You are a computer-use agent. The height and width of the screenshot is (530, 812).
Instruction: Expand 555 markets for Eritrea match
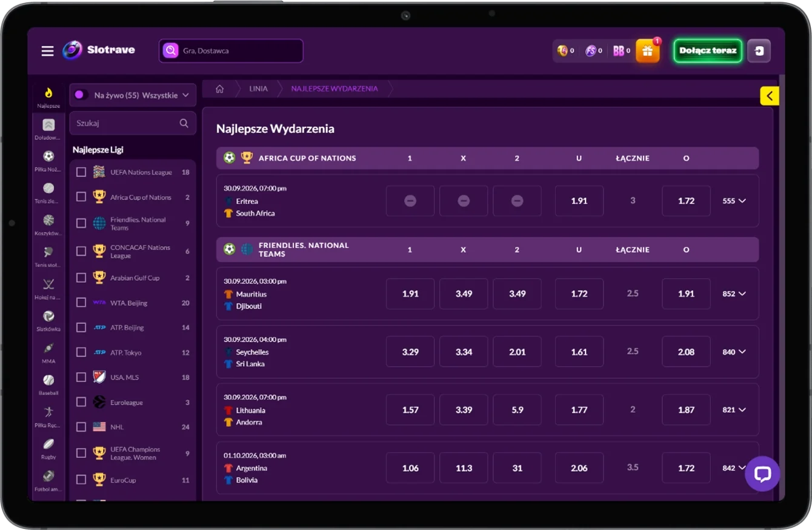(734, 201)
